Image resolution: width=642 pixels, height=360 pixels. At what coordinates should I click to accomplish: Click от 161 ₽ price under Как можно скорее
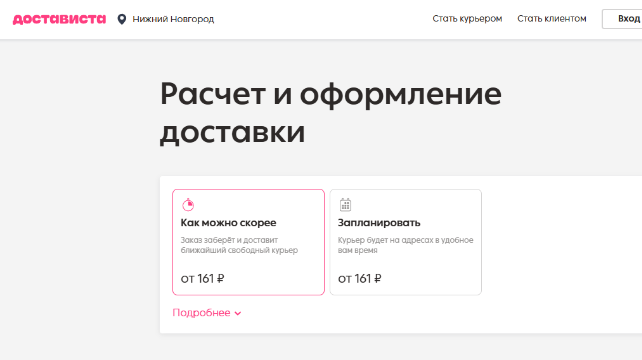[x=203, y=279]
